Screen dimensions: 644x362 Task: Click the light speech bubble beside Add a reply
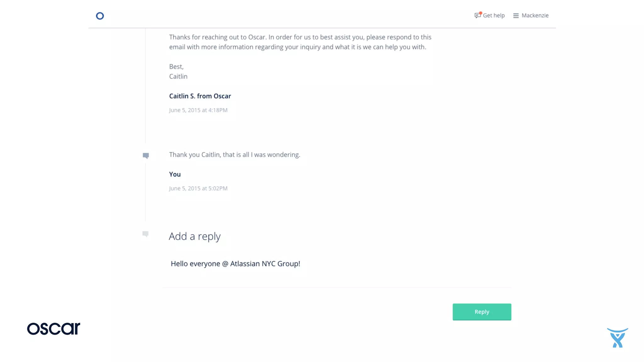145,234
